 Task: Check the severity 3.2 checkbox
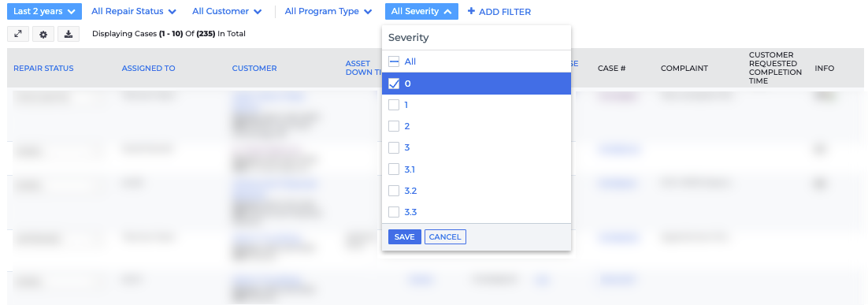(394, 191)
